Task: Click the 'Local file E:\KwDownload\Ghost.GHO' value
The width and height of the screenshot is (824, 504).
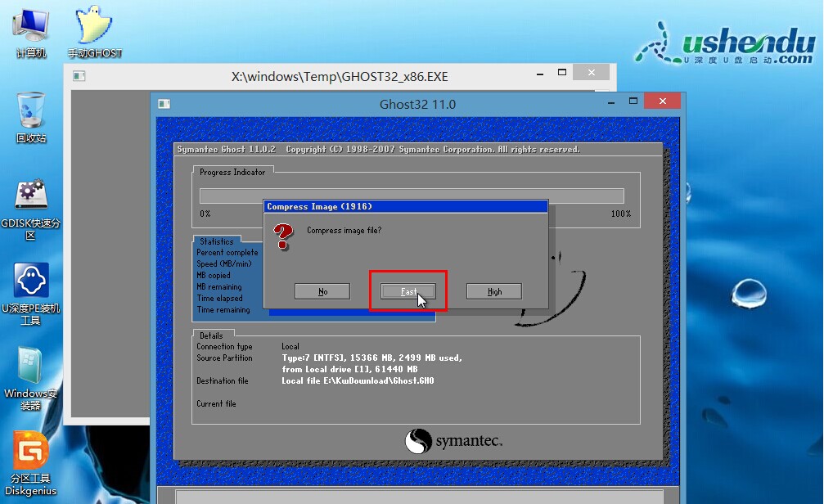Action: click(358, 381)
